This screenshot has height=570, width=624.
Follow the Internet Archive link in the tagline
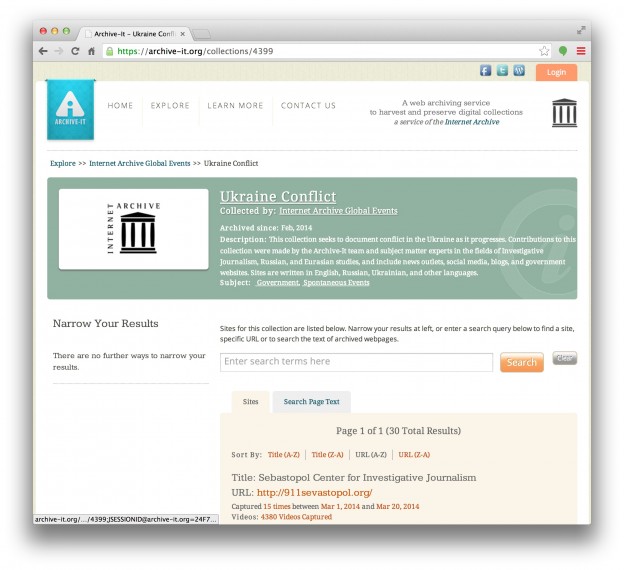[472, 122]
